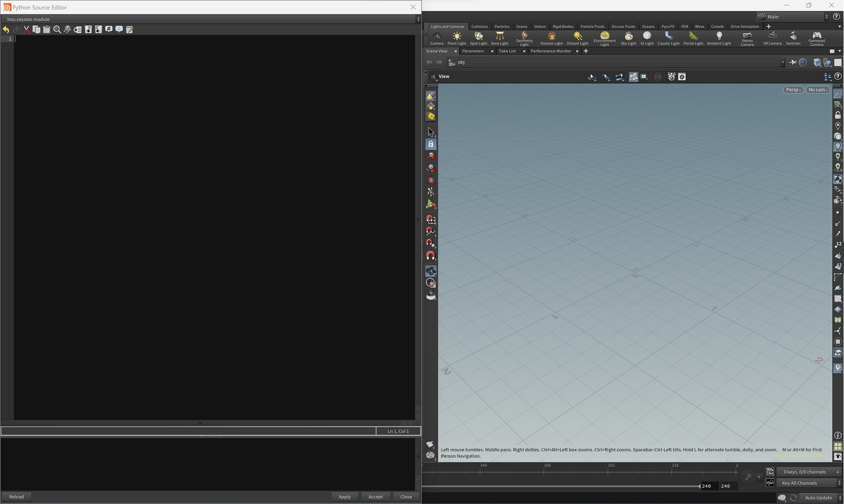
Task: Click the Cut scissors icon in editor toolbar
Action: click(26, 29)
